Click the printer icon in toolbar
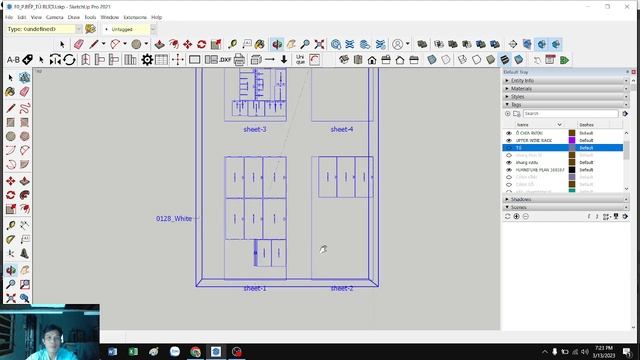The width and height of the screenshot is (640, 360). point(240,60)
